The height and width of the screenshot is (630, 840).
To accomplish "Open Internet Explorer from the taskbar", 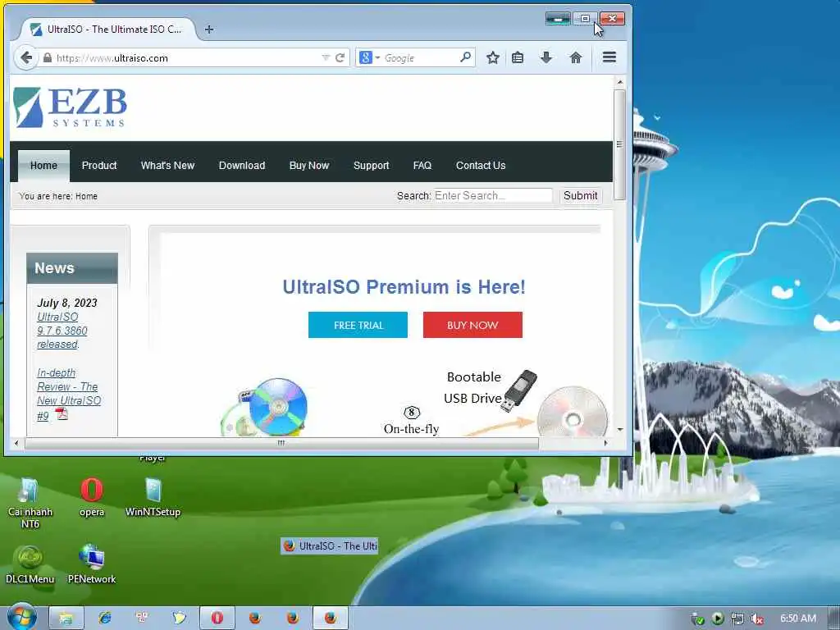I will coord(104,618).
